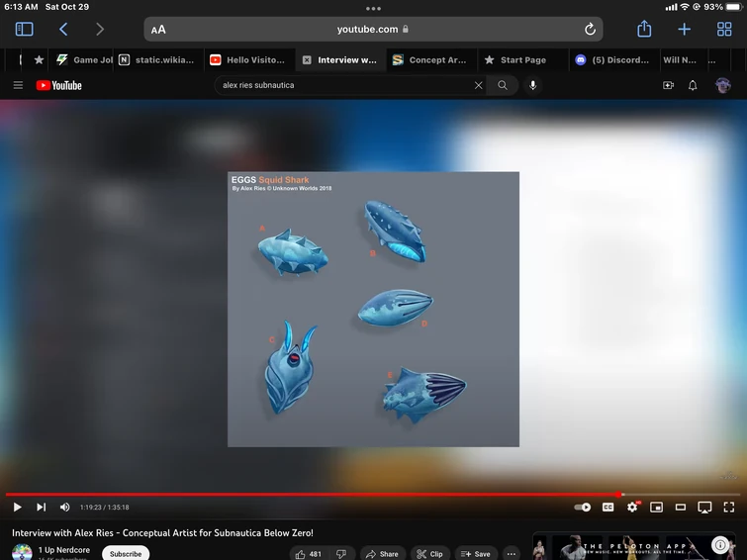Tap the battery status indicator
747x560 pixels.
pyautogui.click(x=734, y=7)
